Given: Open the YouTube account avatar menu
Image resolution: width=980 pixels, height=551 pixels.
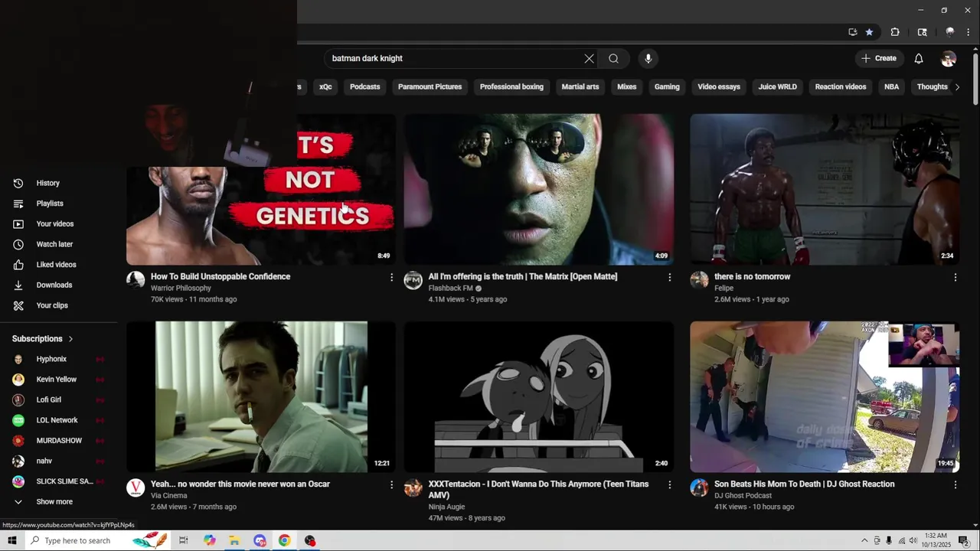Looking at the screenshot, I should tap(949, 58).
